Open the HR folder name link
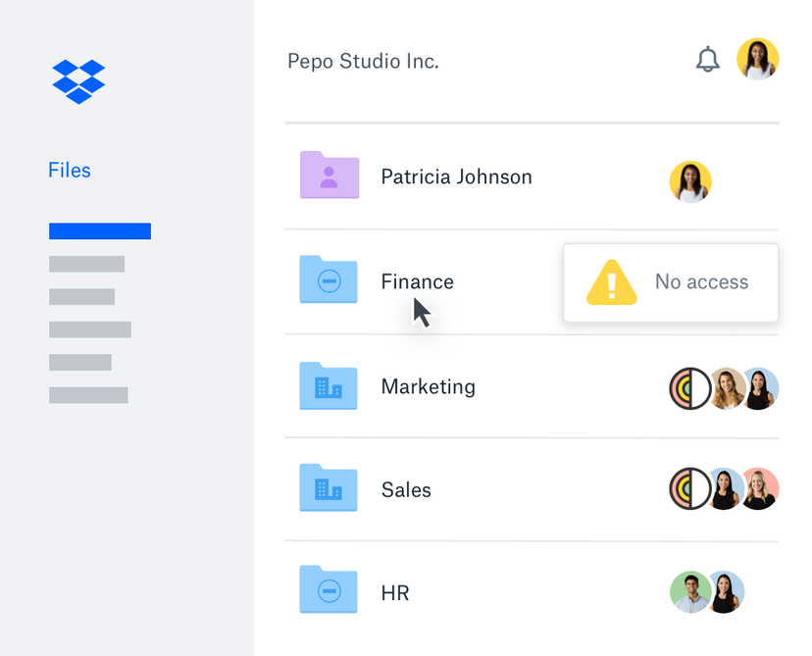Viewport: 812px width, 656px height. [x=395, y=592]
